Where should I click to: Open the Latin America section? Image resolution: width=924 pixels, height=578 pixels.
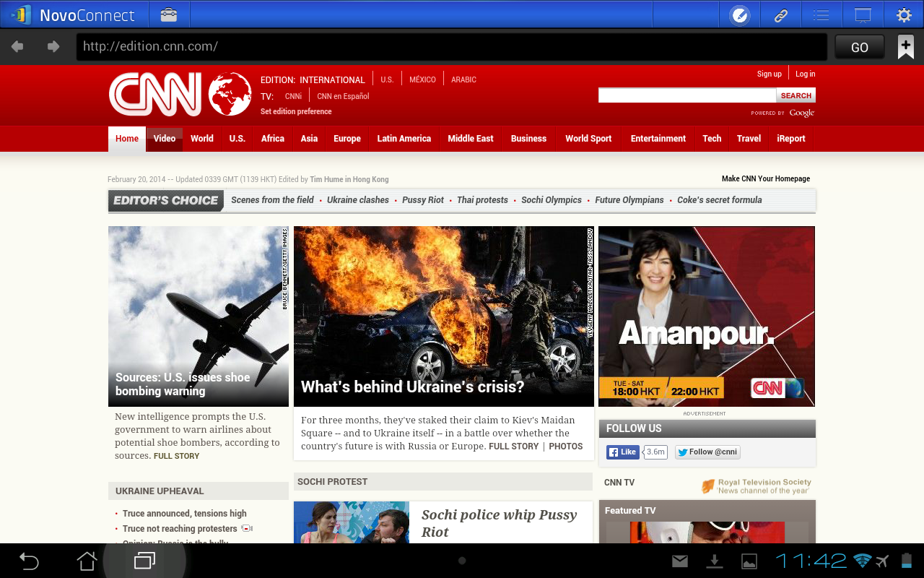point(404,139)
